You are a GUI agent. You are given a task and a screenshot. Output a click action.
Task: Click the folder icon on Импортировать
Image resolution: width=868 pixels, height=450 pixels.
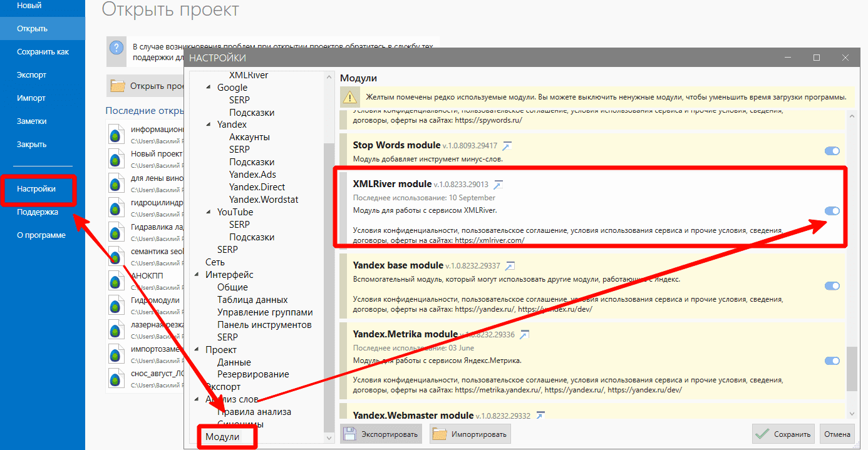coord(440,434)
